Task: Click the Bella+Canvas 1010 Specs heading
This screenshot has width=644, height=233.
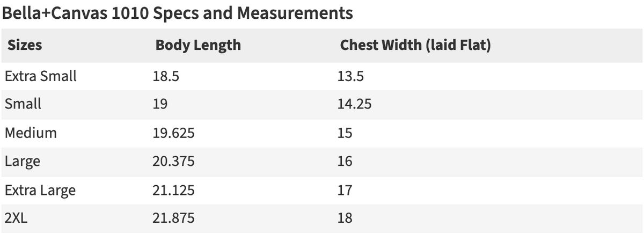Action: pyautogui.click(x=178, y=13)
